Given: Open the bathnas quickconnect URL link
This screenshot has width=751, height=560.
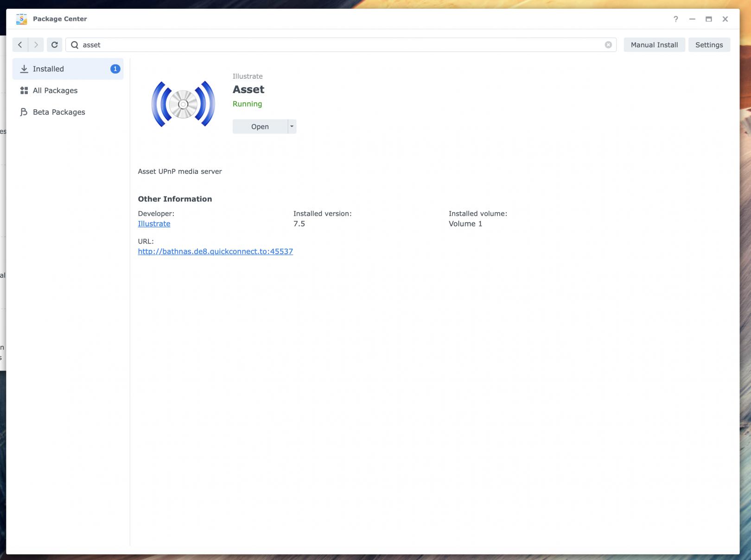Looking at the screenshot, I should (x=215, y=252).
